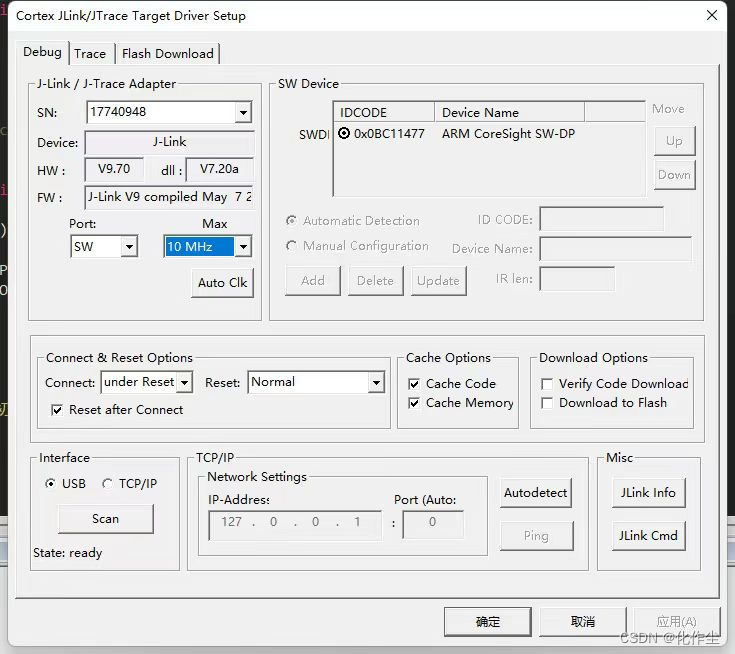Image resolution: width=735 pixels, height=654 pixels.
Task: Click the dll version V7.20a field
Action: 219,169
